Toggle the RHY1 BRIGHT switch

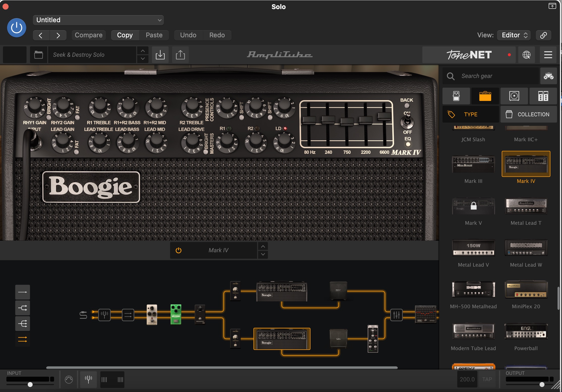coord(49,118)
